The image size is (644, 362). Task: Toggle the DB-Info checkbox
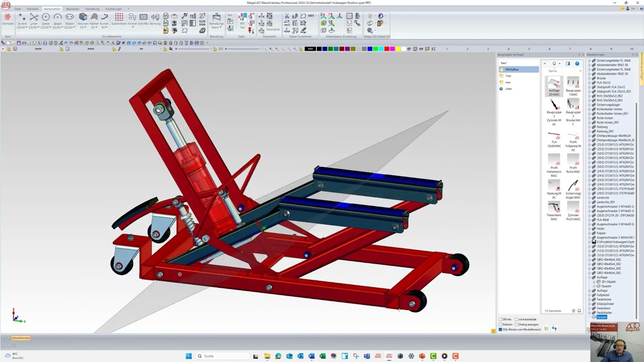coord(500,319)
